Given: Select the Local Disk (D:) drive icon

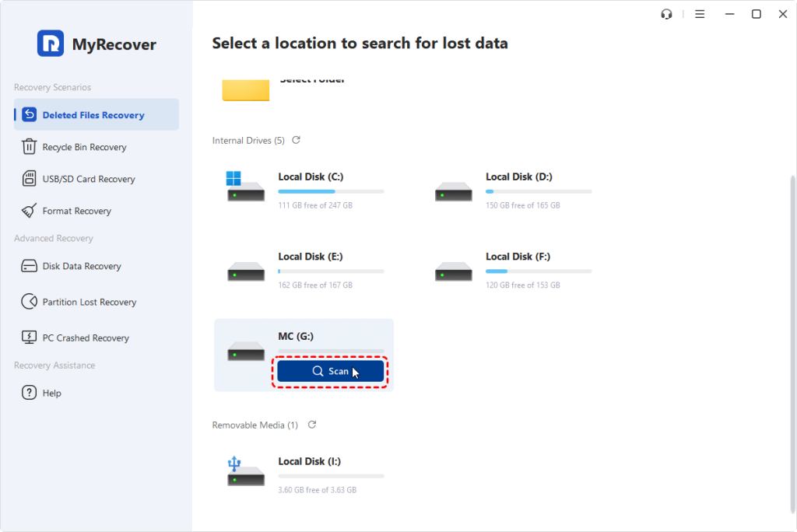Looking at the screenshot, I should tap(454, 191).
